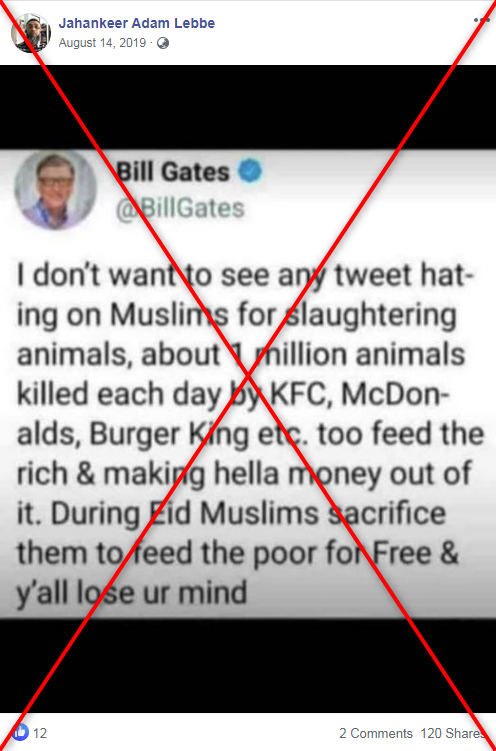Click the black bar above the tweet image
The width and height of the screenshot is (496, 751).
coord(248,107)
